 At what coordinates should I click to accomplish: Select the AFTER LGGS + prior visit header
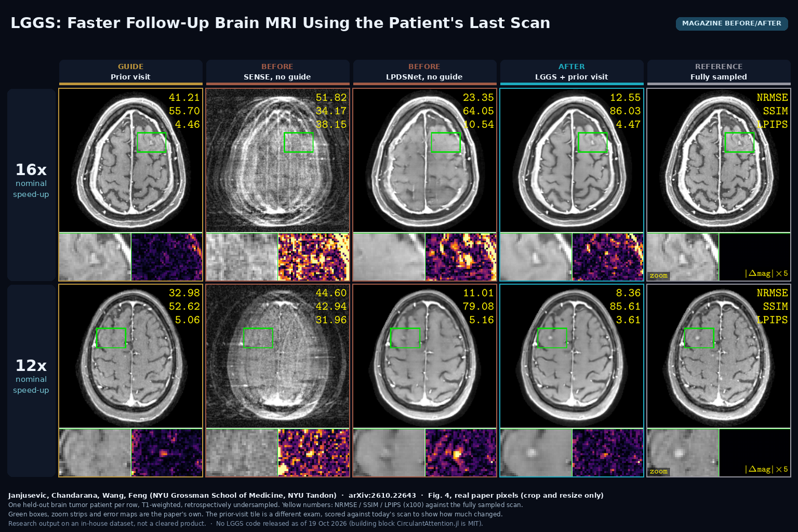pyautogui.click(x=571, y=72)
